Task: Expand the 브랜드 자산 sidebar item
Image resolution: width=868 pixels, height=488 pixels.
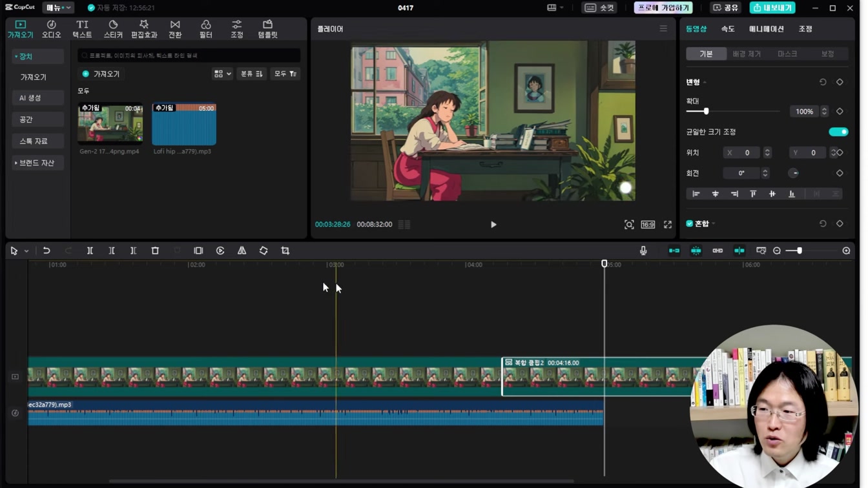Action: coord(38,163)
